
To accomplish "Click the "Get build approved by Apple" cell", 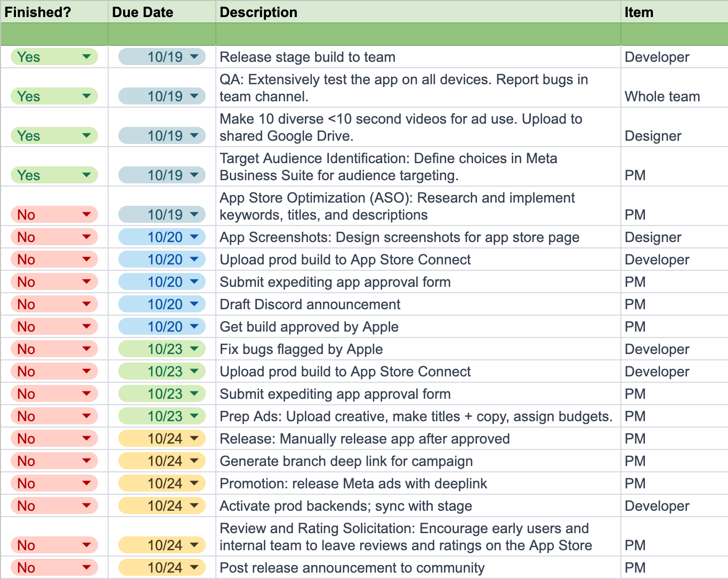I will [418, 327].
